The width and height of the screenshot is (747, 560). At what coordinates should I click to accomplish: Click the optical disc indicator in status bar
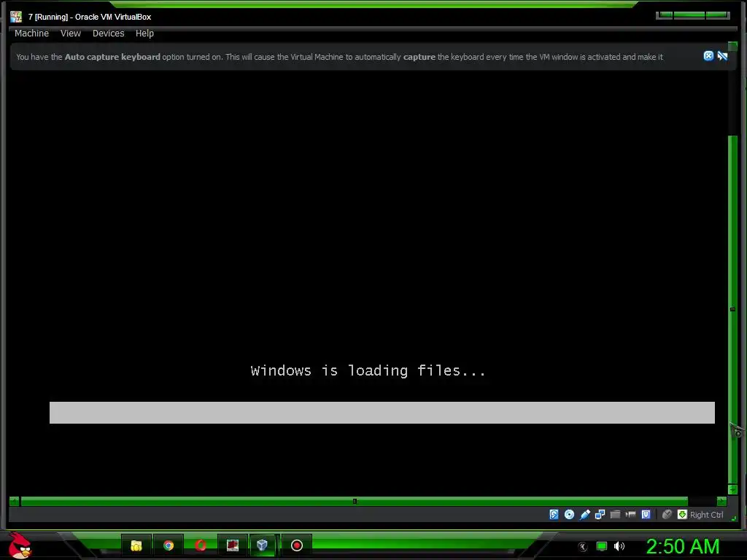pyautogui.click(x=569, y=514)
